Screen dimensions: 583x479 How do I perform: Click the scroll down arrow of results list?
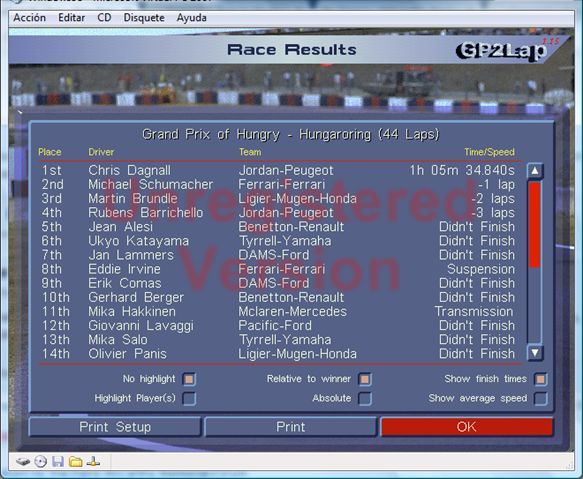tap(535, 353)
